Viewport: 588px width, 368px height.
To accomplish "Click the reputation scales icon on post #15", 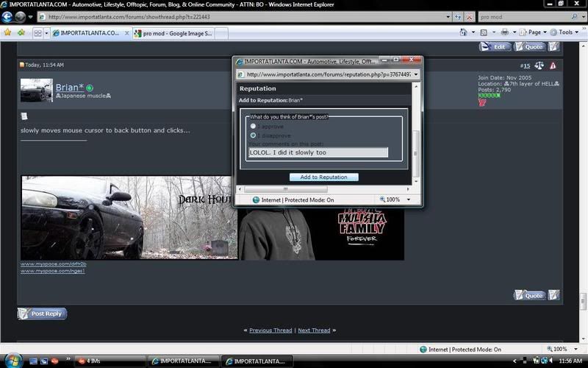I will pos(539,66).
